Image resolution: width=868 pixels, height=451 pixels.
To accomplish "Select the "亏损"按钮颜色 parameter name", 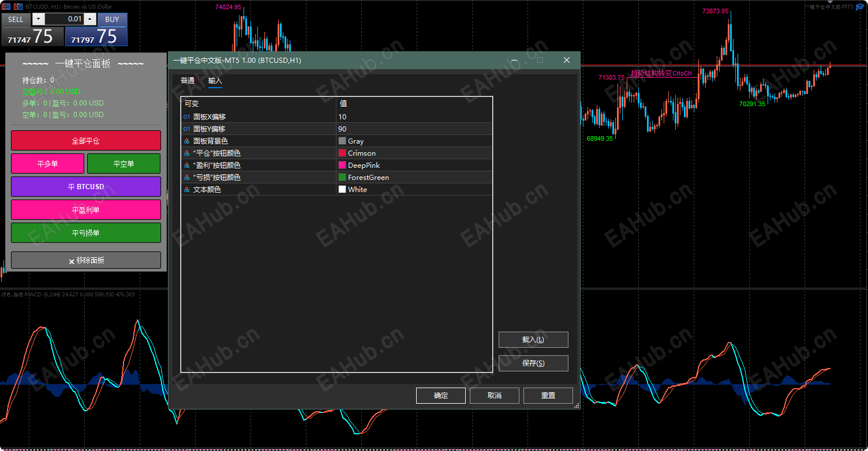I will coord(217,178).
